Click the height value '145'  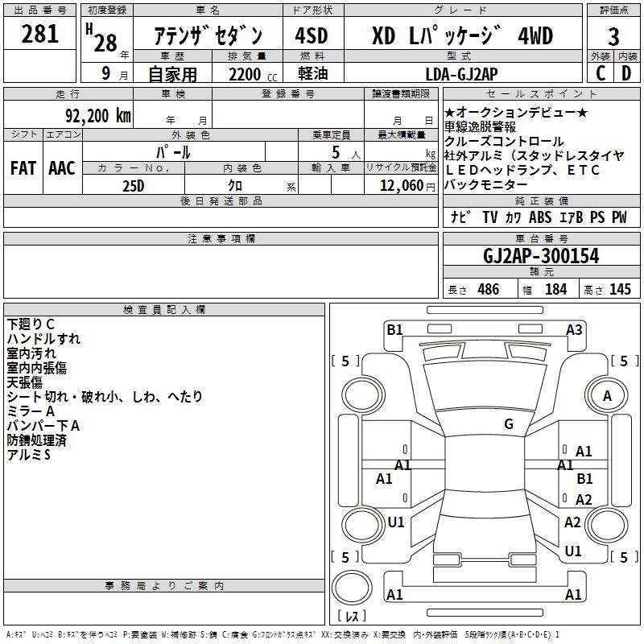(x=620, y=289)
